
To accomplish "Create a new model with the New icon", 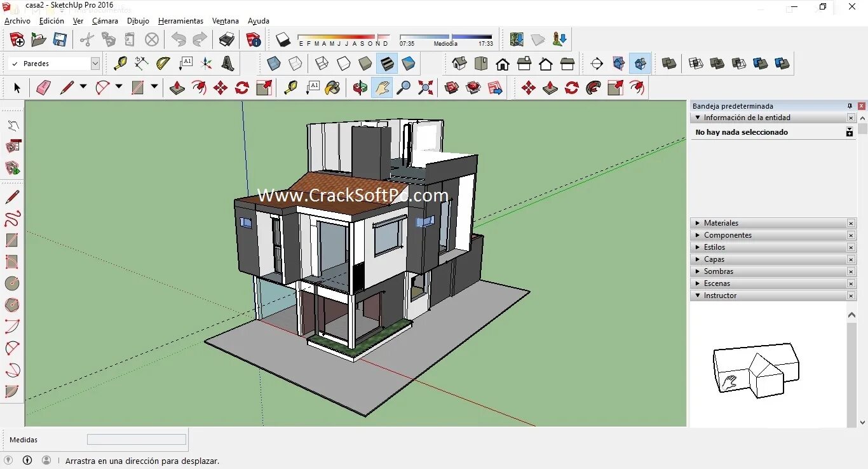I will [x=17, y=40].
